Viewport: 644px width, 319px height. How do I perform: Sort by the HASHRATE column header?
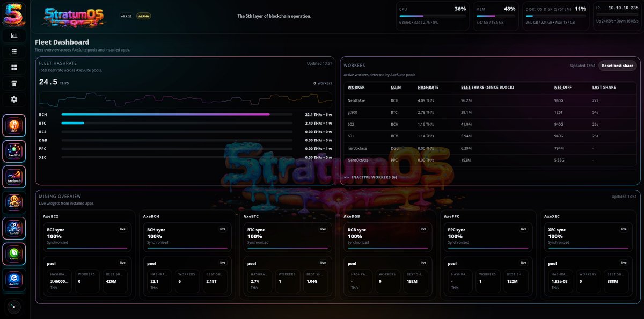click(428, 87)
